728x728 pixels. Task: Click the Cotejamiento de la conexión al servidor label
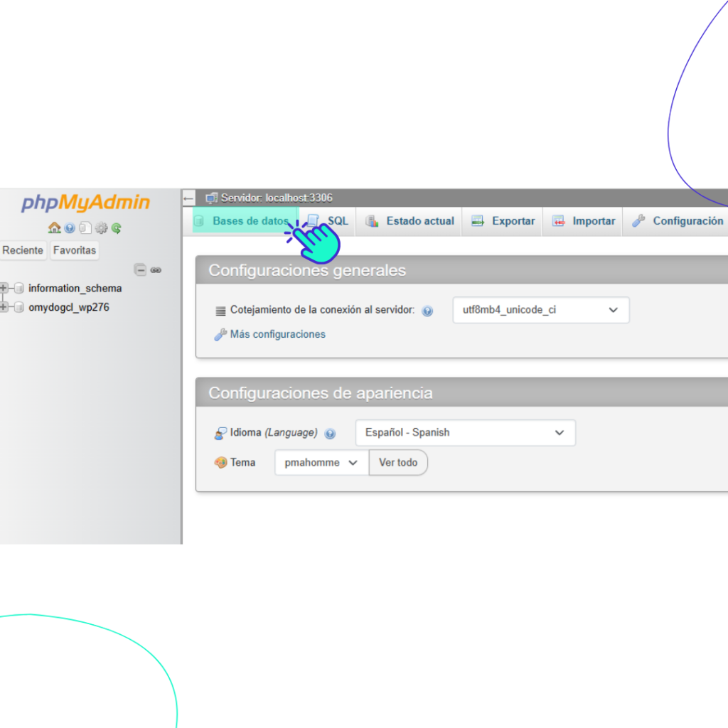pyautogui.click(x=322, y=310)
